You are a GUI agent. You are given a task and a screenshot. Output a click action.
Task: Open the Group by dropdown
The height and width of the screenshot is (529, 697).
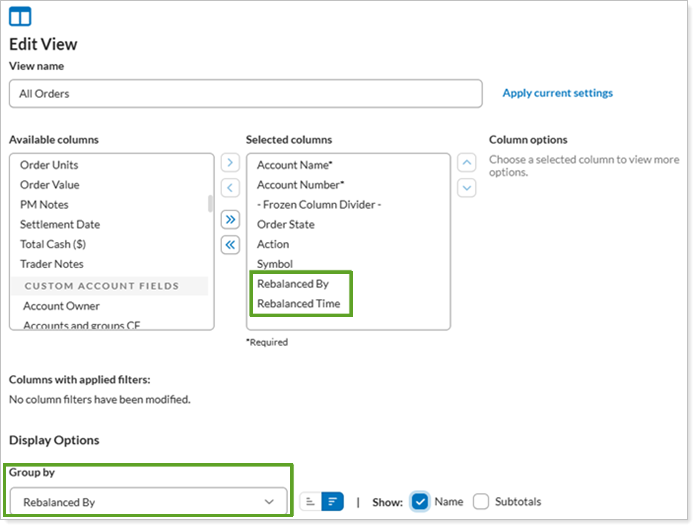(x=148, y=502)
